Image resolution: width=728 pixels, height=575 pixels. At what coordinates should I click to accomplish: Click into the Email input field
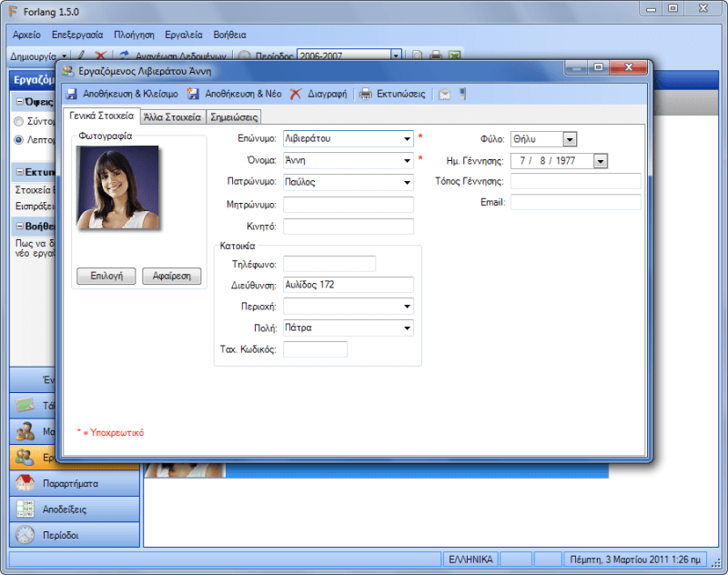pos(575,202)
